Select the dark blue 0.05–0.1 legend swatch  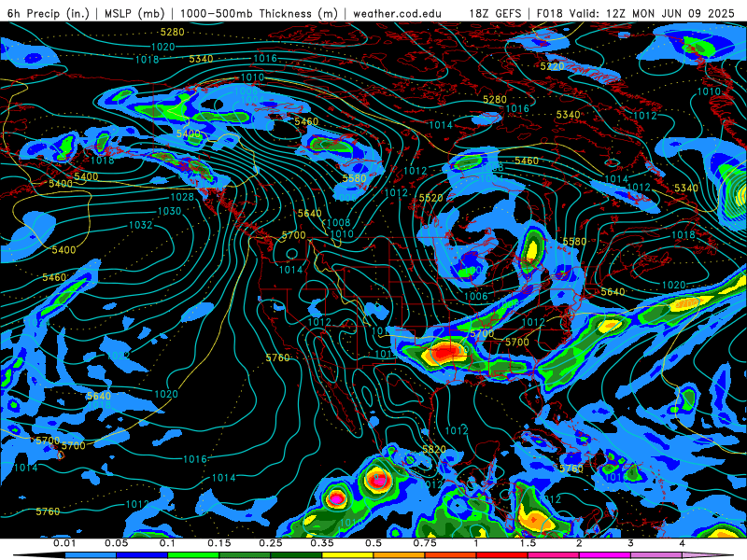[142, 555]
